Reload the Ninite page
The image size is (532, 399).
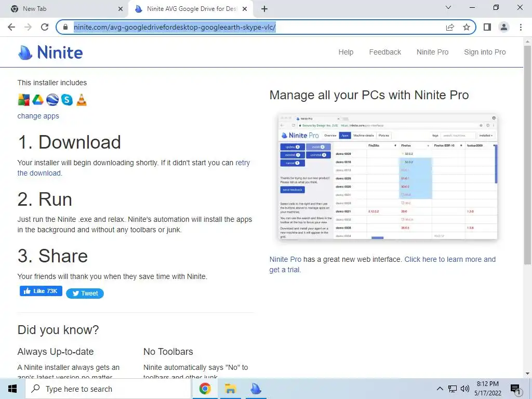45,27
